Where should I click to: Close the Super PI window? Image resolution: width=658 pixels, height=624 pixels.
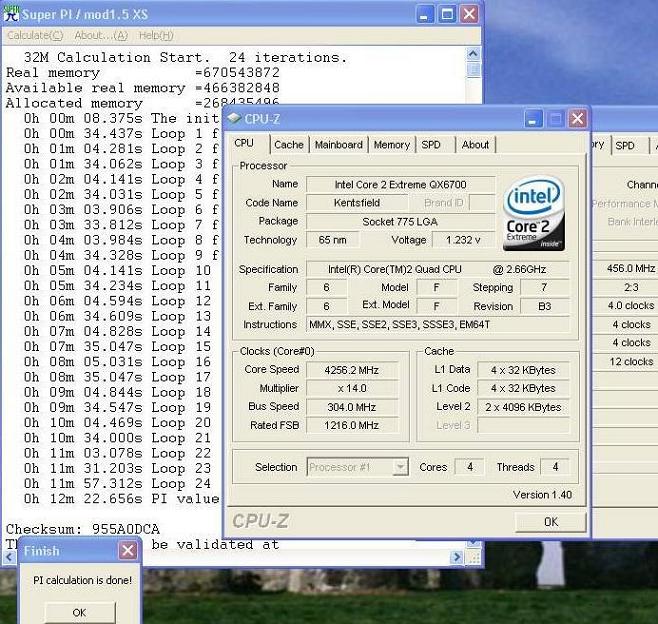tap(469, 14)
